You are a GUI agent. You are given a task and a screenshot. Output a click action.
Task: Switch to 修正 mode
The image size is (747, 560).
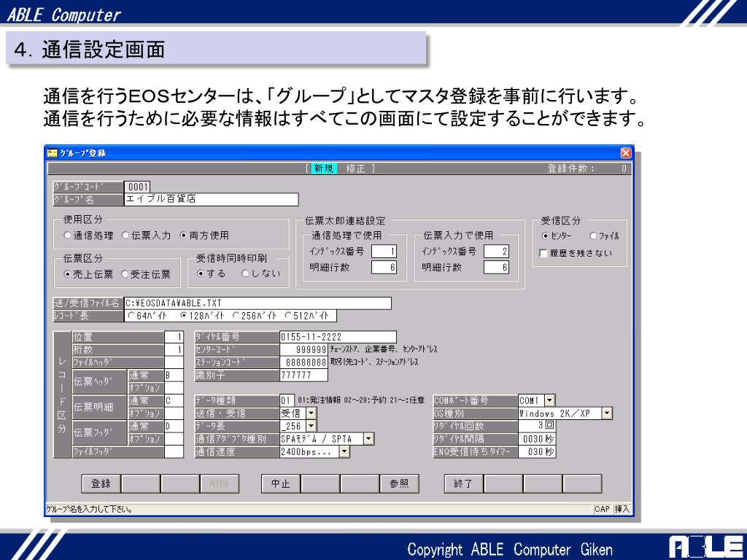(355, 168)
